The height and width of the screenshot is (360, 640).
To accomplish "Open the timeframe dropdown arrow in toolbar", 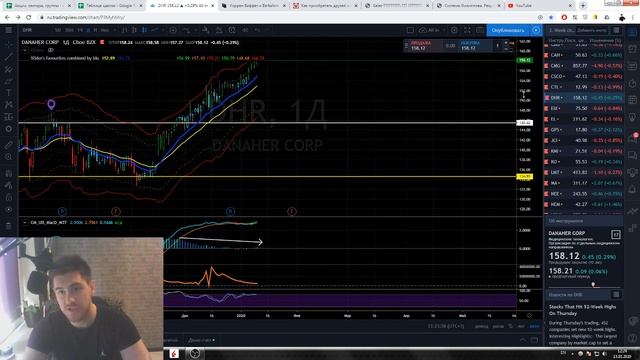I will tap(115, 30).
